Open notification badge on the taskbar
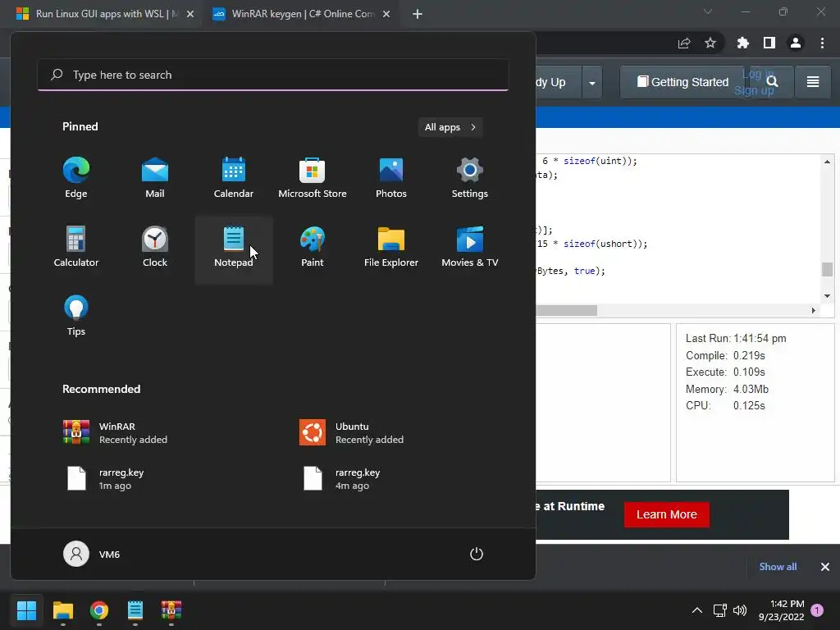This screenshot has width=840, height=630. click(817, 610)
